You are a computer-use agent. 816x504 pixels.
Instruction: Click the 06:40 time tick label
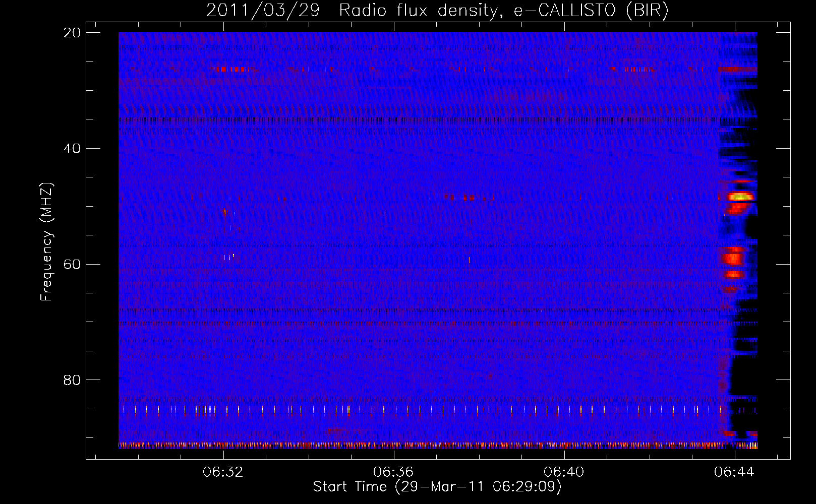pyautogui.click(x=563, y=472)
